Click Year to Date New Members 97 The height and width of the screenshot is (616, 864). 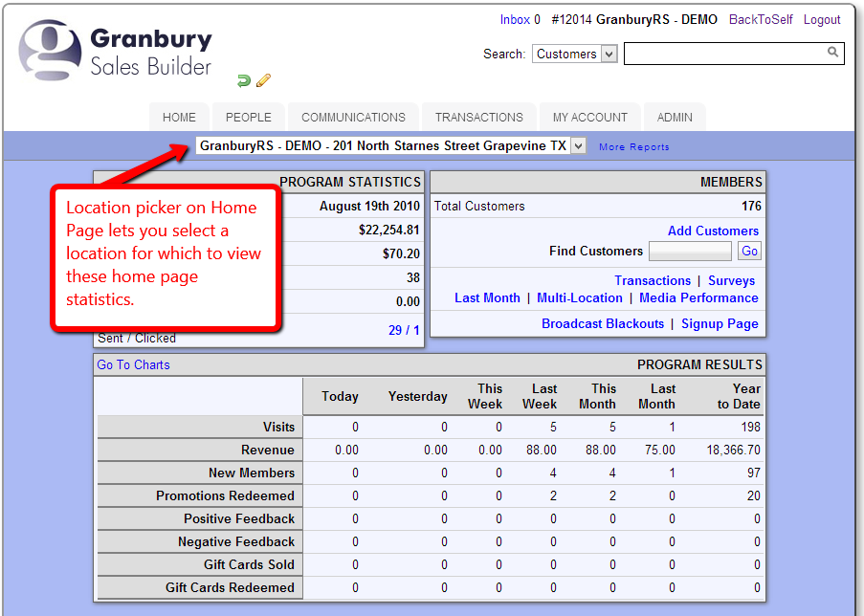[754, 473]
